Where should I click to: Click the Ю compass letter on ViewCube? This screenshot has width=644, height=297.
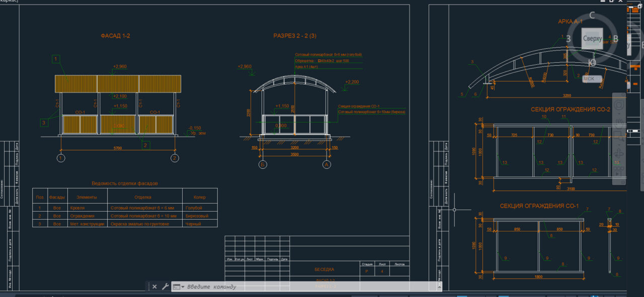(x=592, y=62)
